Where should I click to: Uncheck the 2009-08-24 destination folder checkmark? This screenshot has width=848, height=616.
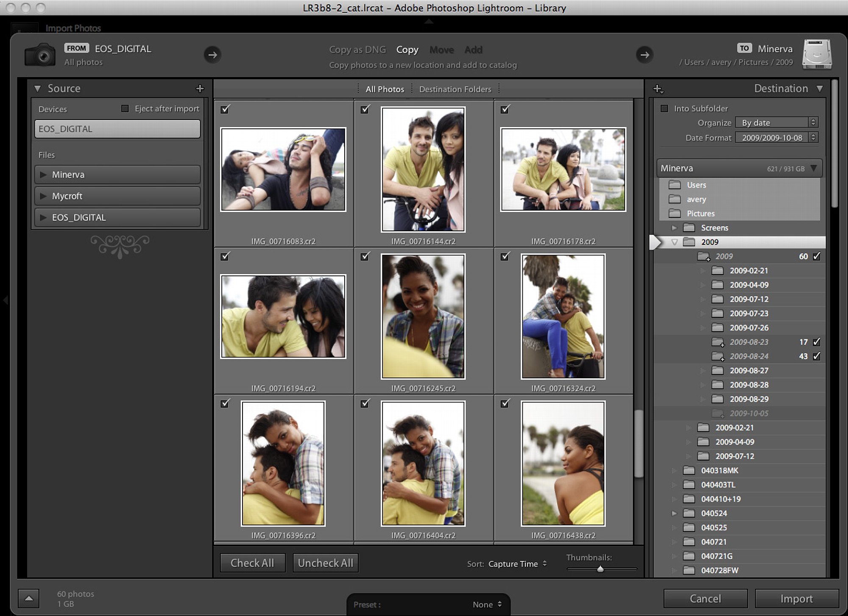817,356
